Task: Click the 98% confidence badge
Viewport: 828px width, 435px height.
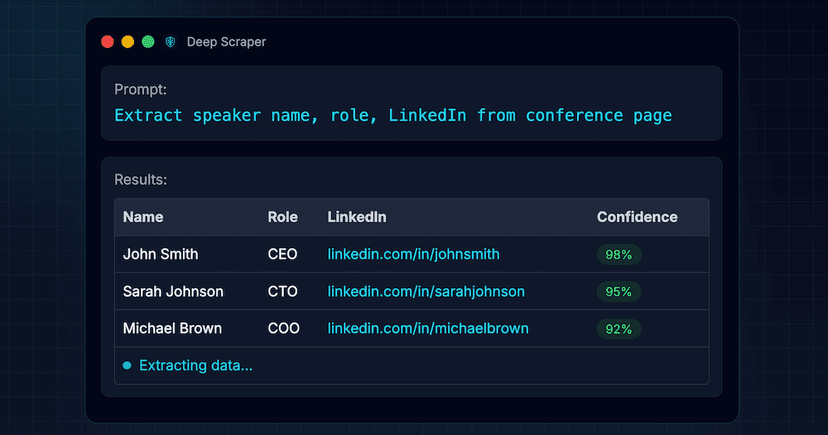Action: click(x=619, y=254)
